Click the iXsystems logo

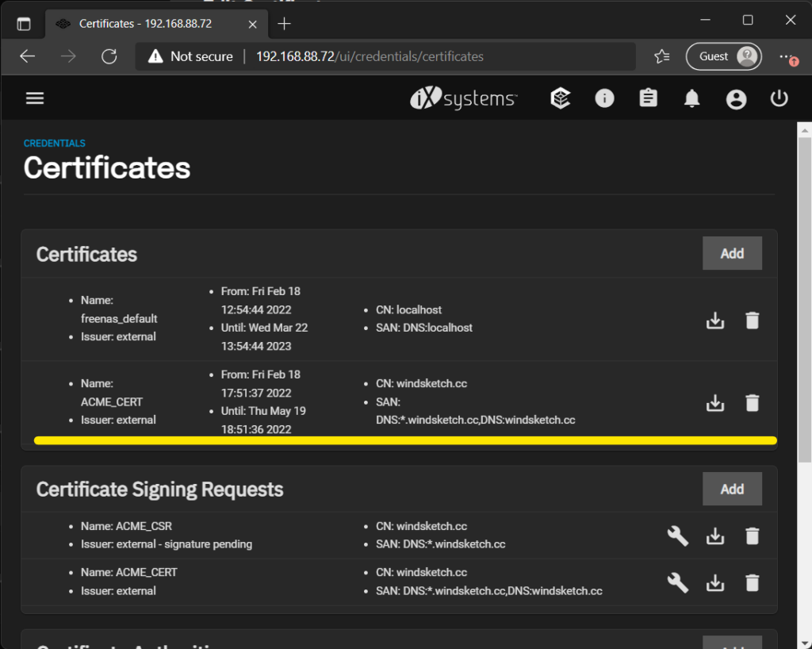click(x=463, y=98)
